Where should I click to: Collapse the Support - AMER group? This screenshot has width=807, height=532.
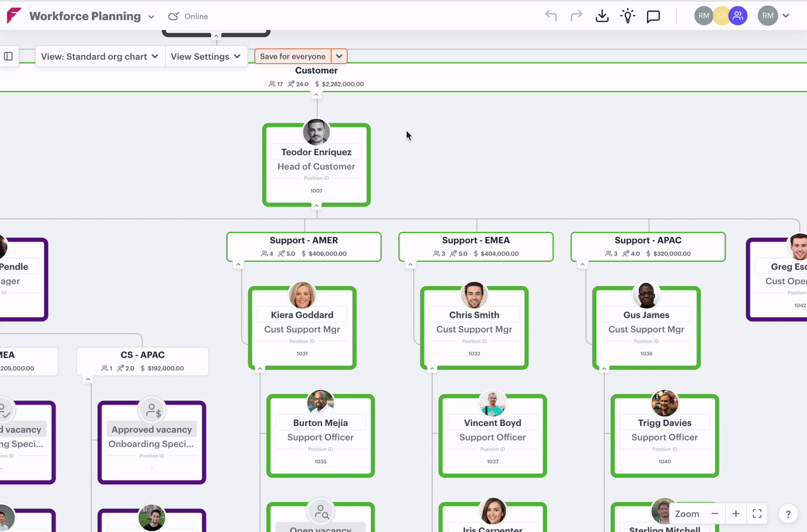pos(238,265)
